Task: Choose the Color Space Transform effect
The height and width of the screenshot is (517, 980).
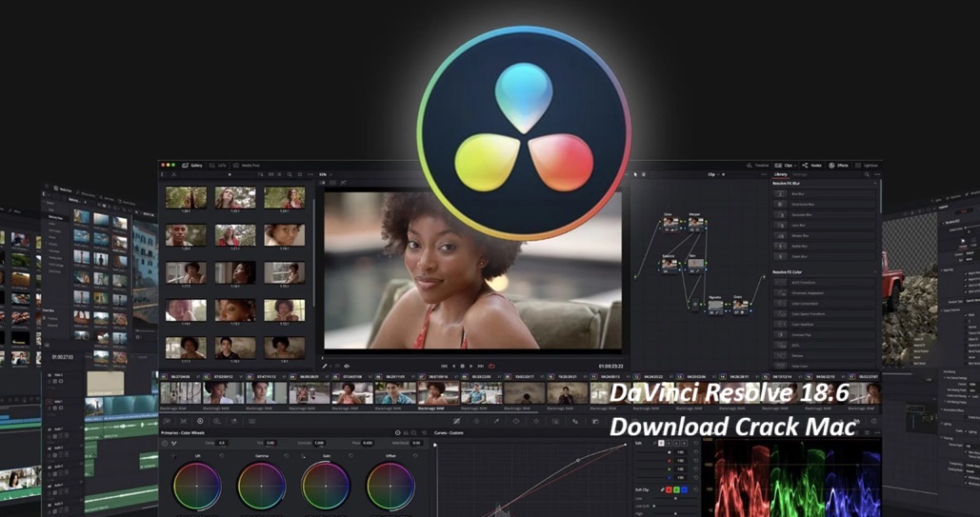Action: tap(825, 314)
